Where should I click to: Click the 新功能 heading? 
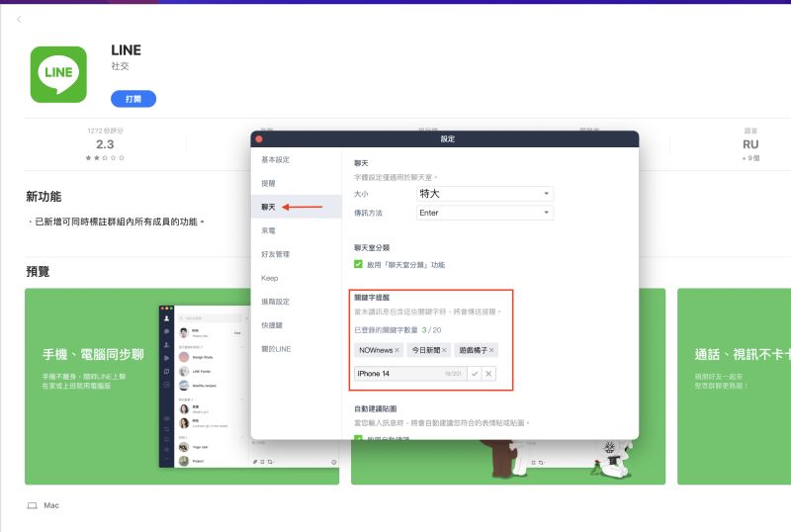[x=44, y=197]
